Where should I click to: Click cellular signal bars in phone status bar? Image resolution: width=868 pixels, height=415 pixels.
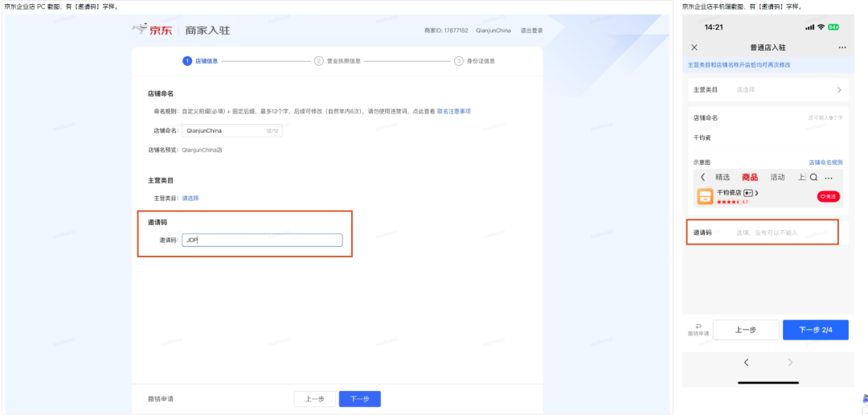pos(810,27)
